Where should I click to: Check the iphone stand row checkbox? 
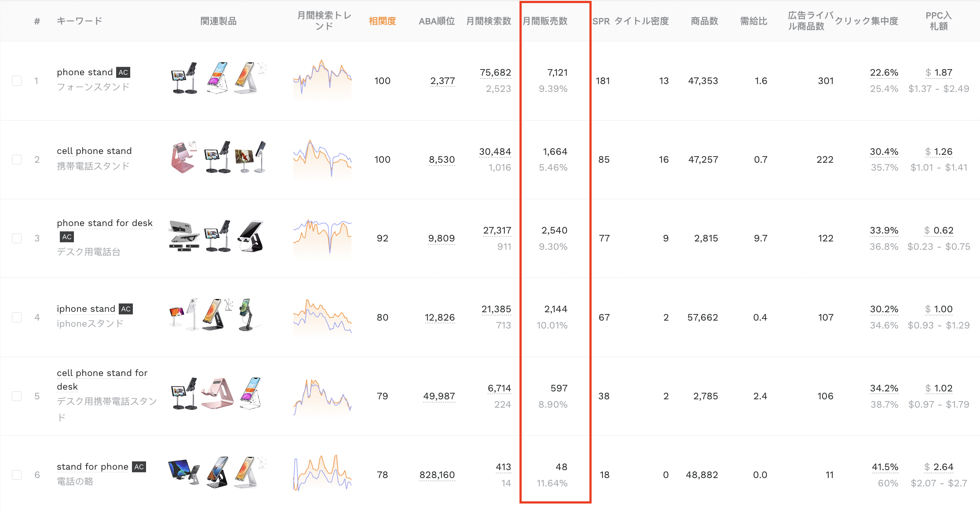pyautogui.click(x=17, y=317)
